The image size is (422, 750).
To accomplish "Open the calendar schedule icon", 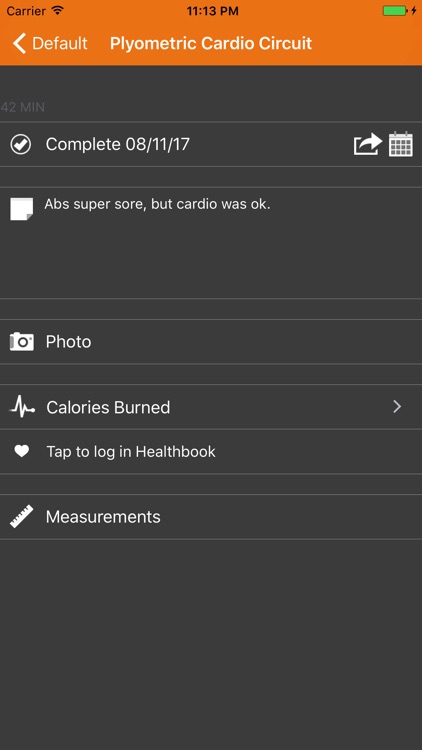I will point(401,144).
